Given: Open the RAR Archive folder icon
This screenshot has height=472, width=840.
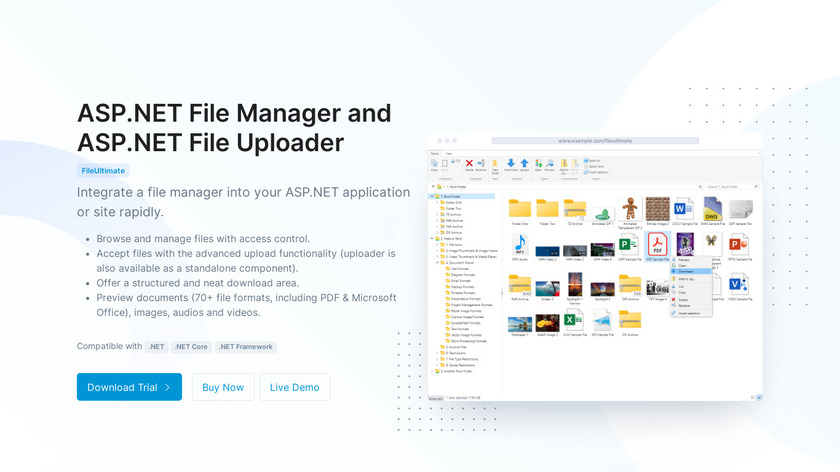Looking at the screenshot, I should point(520,285).
